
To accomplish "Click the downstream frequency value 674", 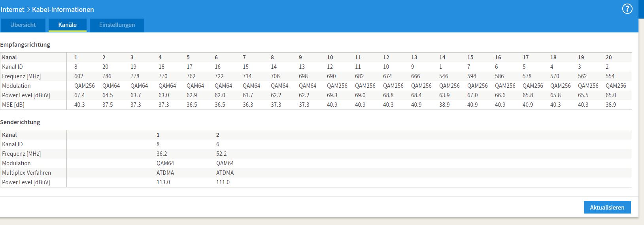I will coord(387,76).
